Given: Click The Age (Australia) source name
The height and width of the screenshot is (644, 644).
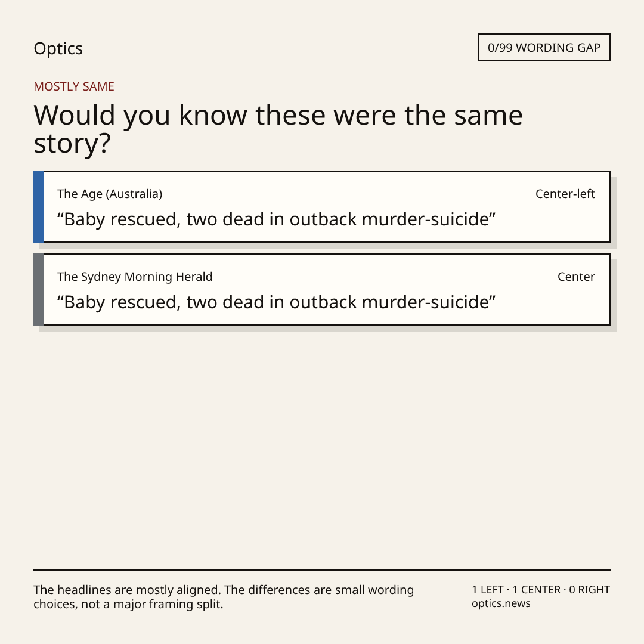Looking at the screenshot, I should (x=110, y=194).
